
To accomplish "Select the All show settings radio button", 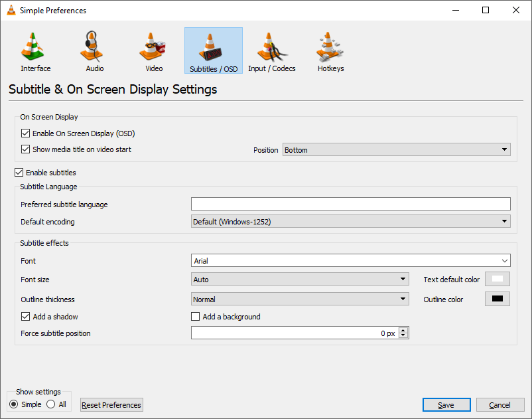I will pyautogui.click(x=51, y=404).
